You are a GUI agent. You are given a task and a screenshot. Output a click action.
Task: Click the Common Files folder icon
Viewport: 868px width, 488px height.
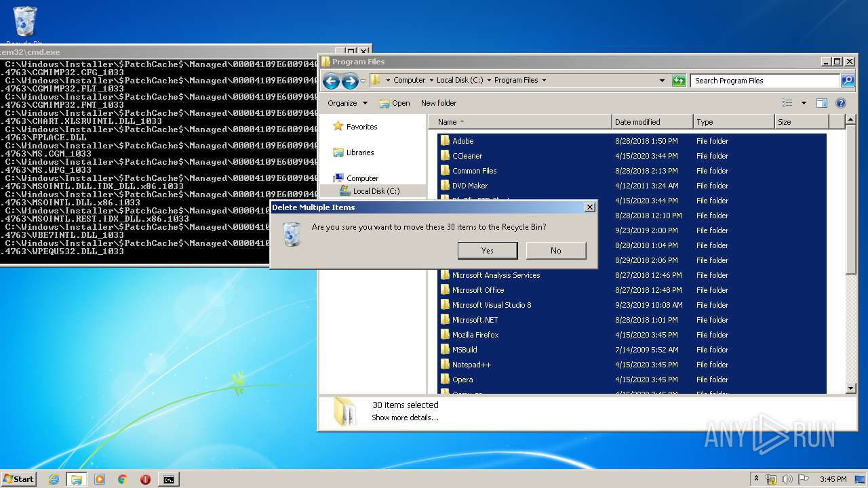[x=445, y=171]
